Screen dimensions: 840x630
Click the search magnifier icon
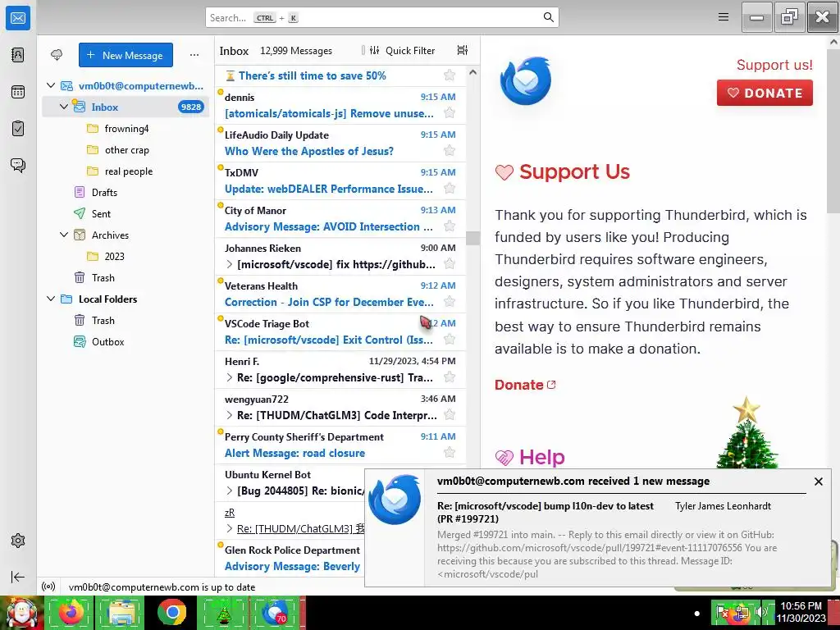(548, 17)
